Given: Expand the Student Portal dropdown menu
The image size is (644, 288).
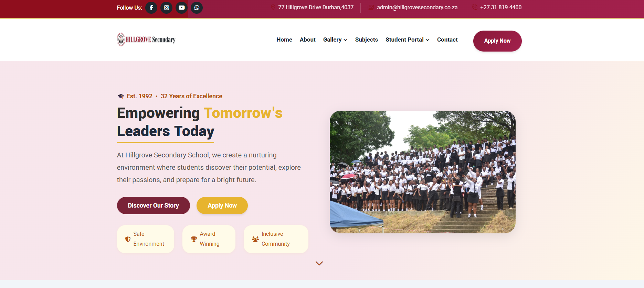Looking at the screenshot, I should (408, 40).
